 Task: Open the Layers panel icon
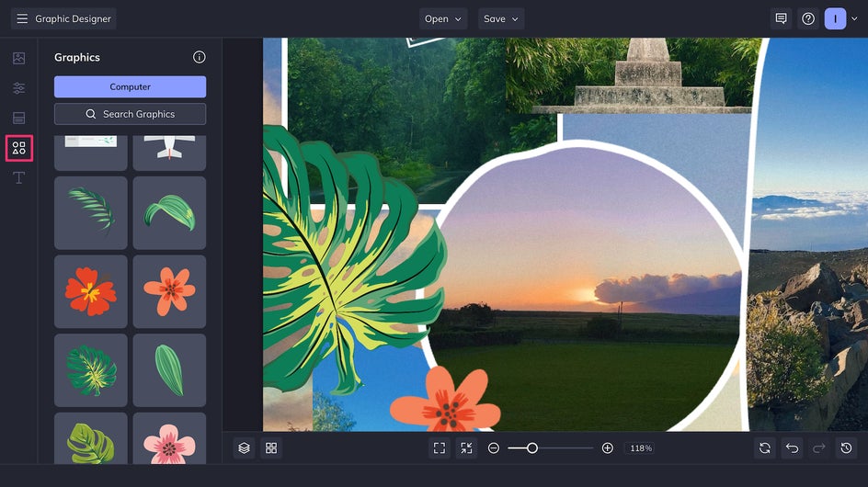245,447
